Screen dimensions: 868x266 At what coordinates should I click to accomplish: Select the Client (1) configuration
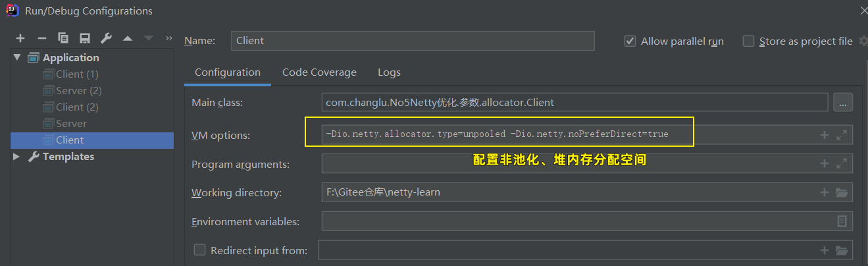click(77, 74)
